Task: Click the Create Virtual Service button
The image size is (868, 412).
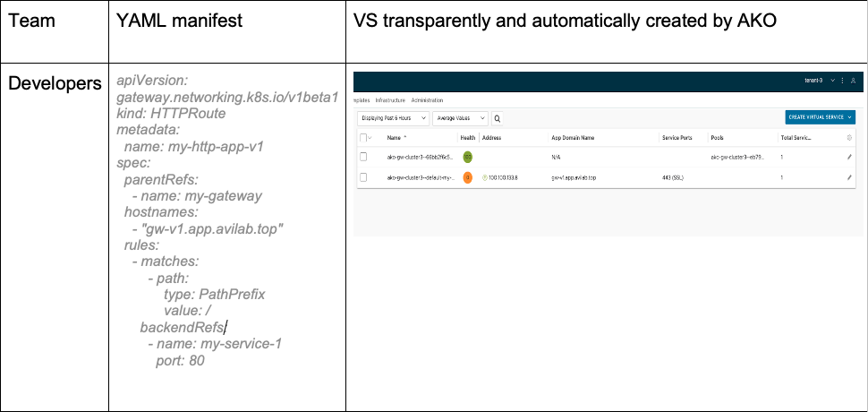Action: pyautogui.click(x=819, y=117)
